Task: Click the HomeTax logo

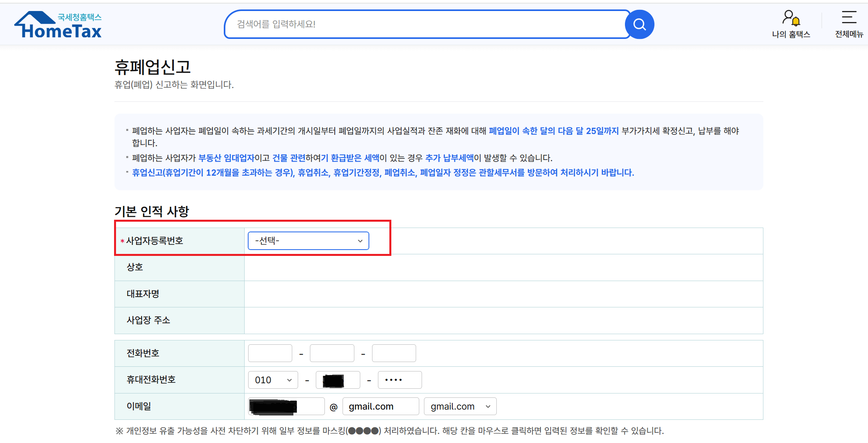Action: (x=58, y=25)
